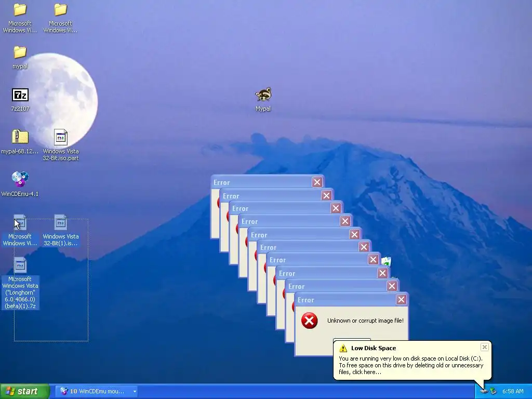532x399 pixels.
Task: Open the Start menu
Action: [x=25, y=391]
